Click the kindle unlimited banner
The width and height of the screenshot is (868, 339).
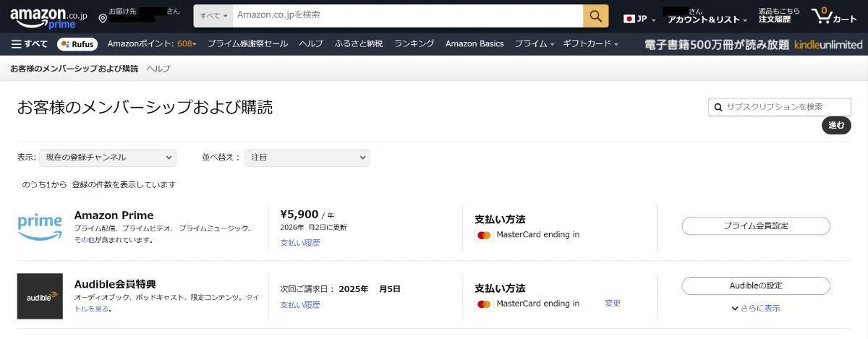[754, 44]
